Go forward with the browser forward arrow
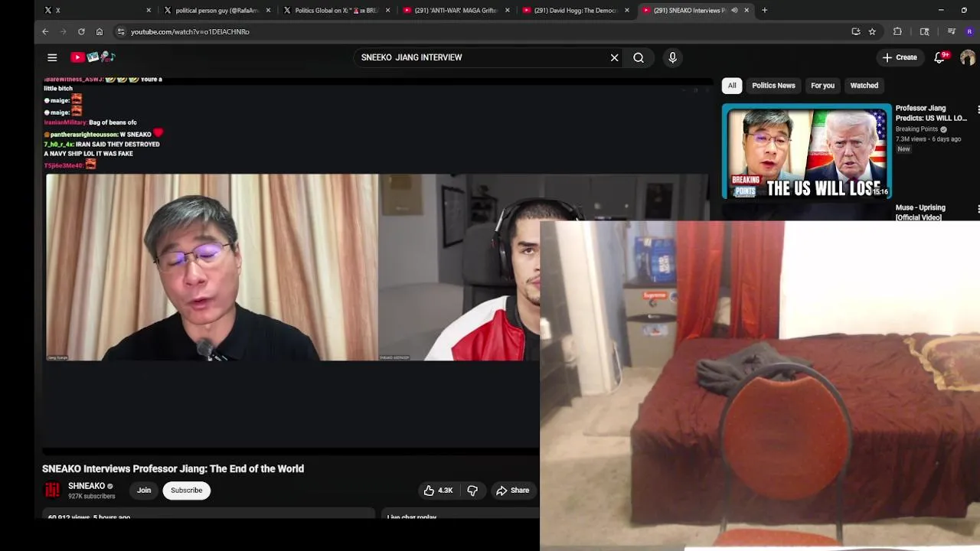 (x=63, y=31)
